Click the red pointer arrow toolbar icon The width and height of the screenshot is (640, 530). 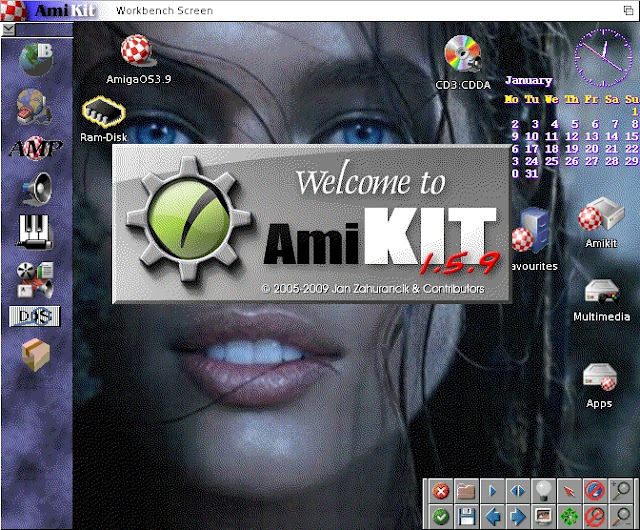[569, 491]
